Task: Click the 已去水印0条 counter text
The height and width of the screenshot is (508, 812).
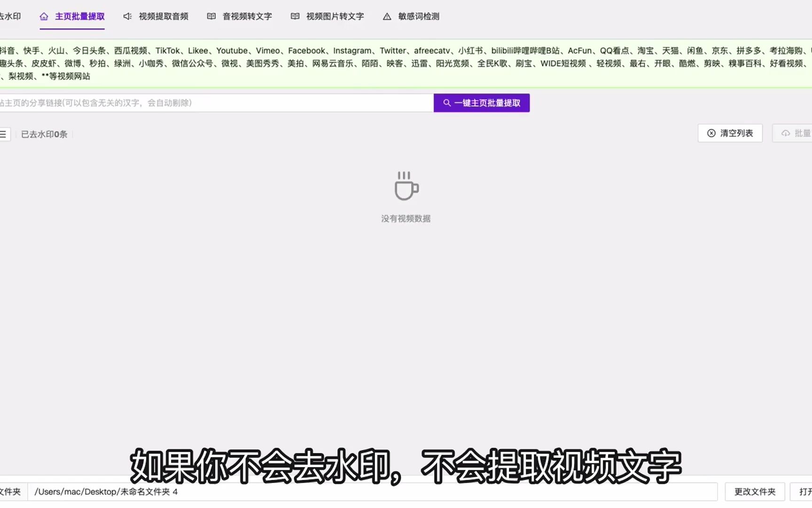Action: coord(44,134)
